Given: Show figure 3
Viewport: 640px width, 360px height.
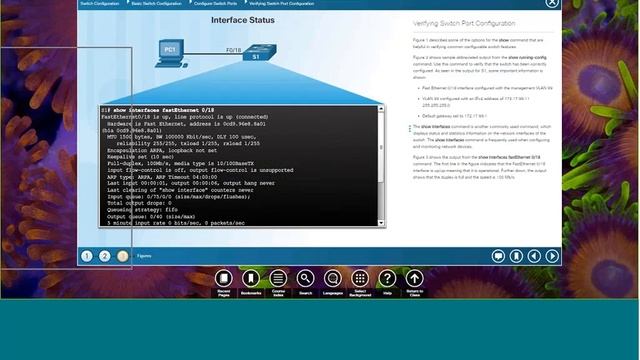Looking at the screenshot, I should pyautogui.click(x=122, y=256).
